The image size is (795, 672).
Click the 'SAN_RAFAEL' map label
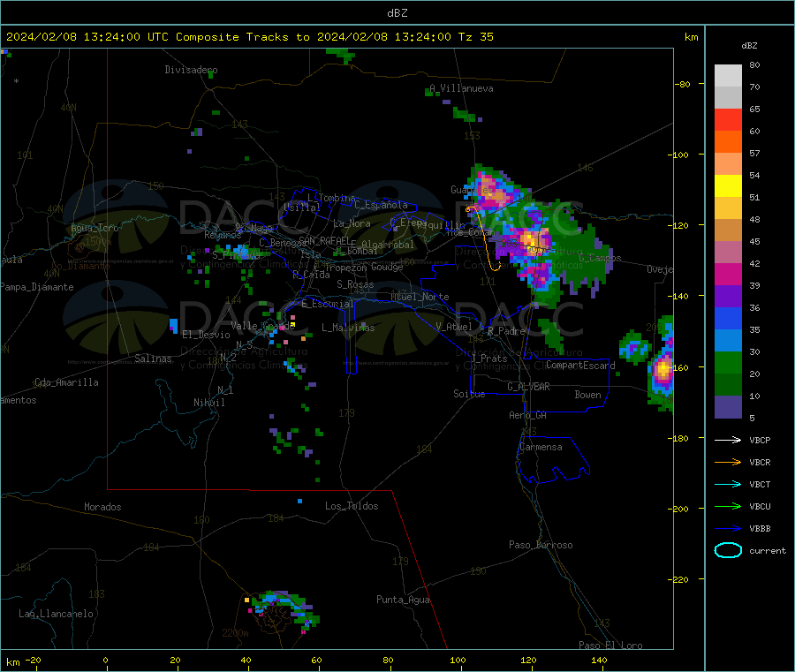[x=324, y=240]
